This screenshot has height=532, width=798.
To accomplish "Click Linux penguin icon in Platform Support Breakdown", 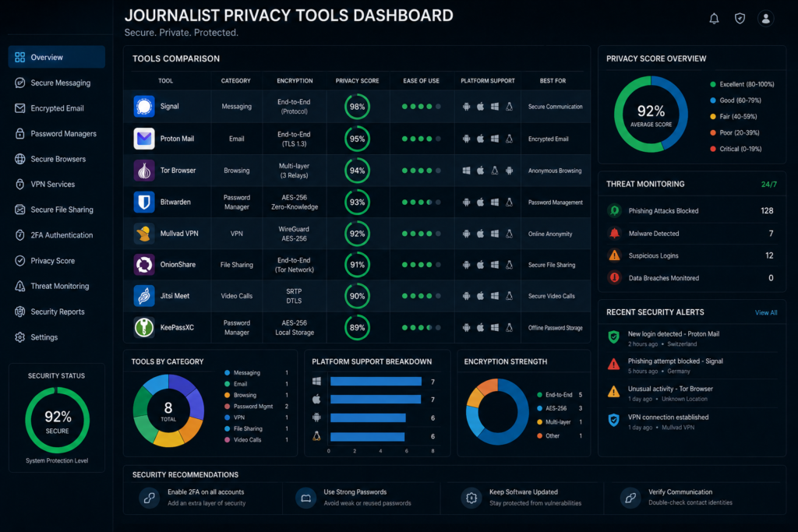I will tap(316, 436).
